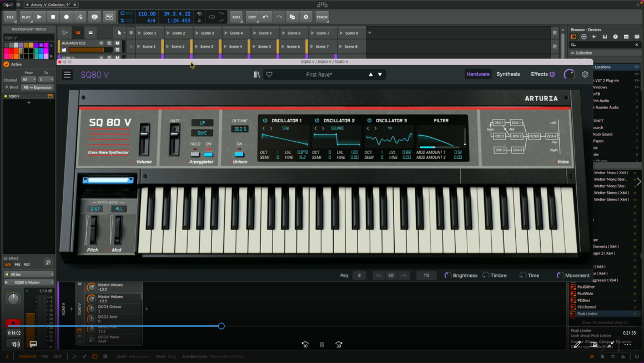Viewport: 644px width, 363px height.
Task: Open the FILE menu dropdown
Action: (10, 17)
